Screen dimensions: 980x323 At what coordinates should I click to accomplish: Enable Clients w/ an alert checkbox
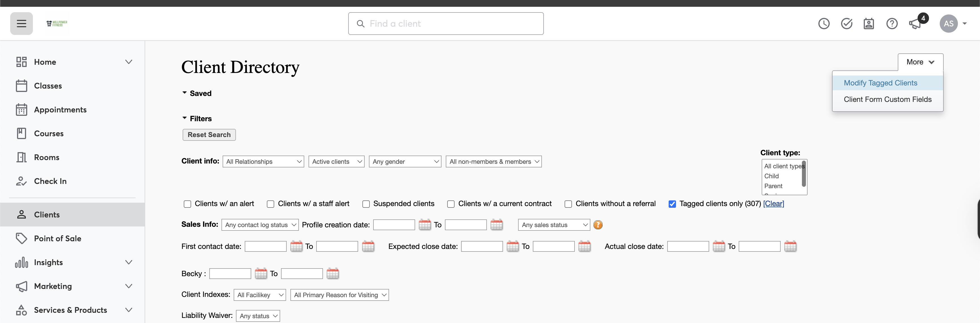tap(187, 204)
